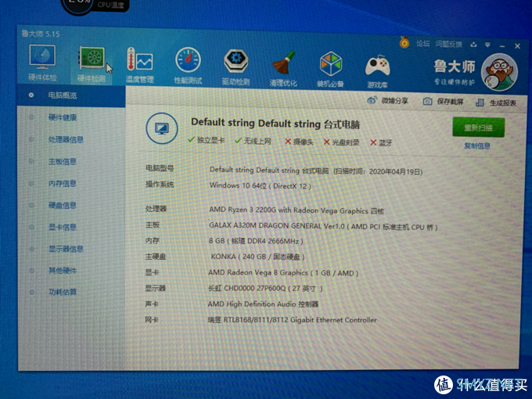The height and width of the screenshot is (399, 532).
Task: Click the 鲁大师 avatar portrait
Action: pos(499,72)
